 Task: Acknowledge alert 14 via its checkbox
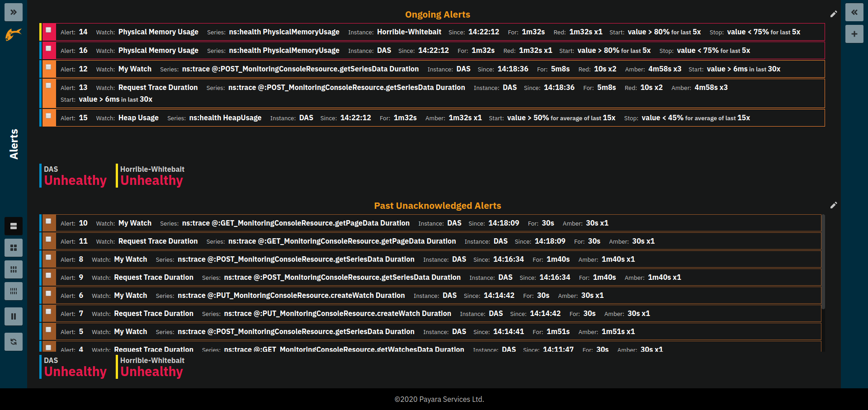pos(48,30)
